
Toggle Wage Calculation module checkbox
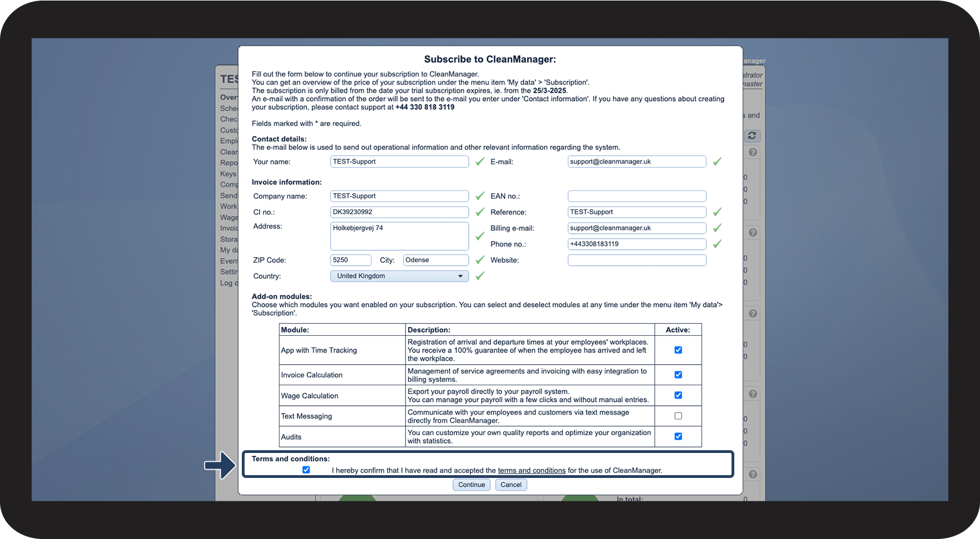[678, 395]
